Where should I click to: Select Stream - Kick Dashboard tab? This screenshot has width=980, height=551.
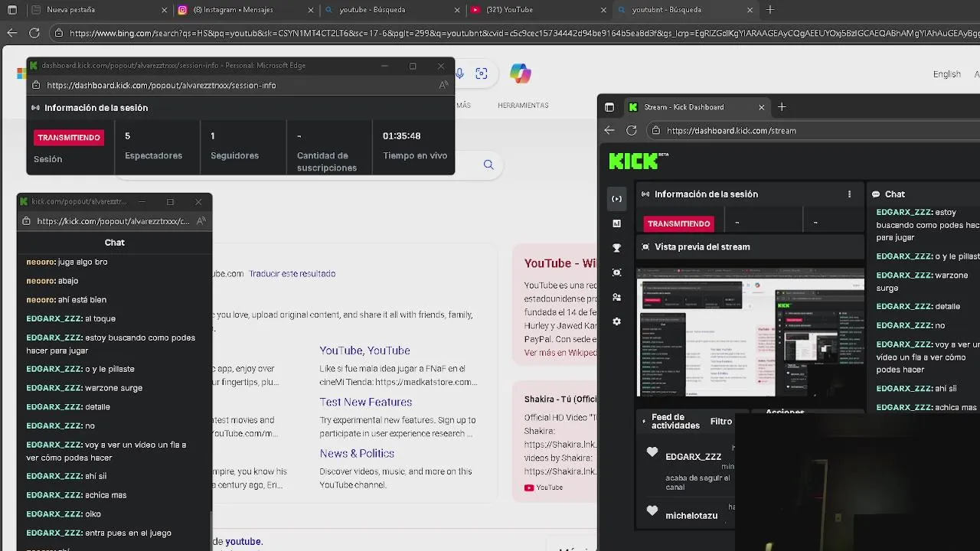pyautogui.click(x=697, y=107)
